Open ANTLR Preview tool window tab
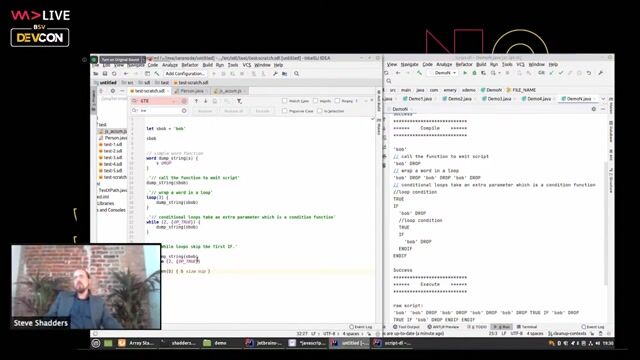The image size is (640, 360). click(443, 327)
